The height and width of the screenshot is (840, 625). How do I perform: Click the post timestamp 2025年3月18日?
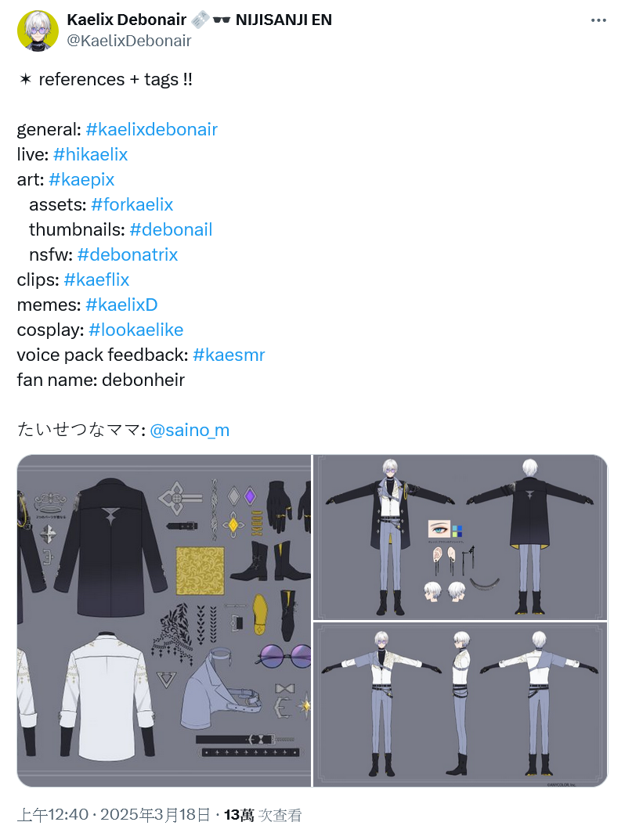155,815
